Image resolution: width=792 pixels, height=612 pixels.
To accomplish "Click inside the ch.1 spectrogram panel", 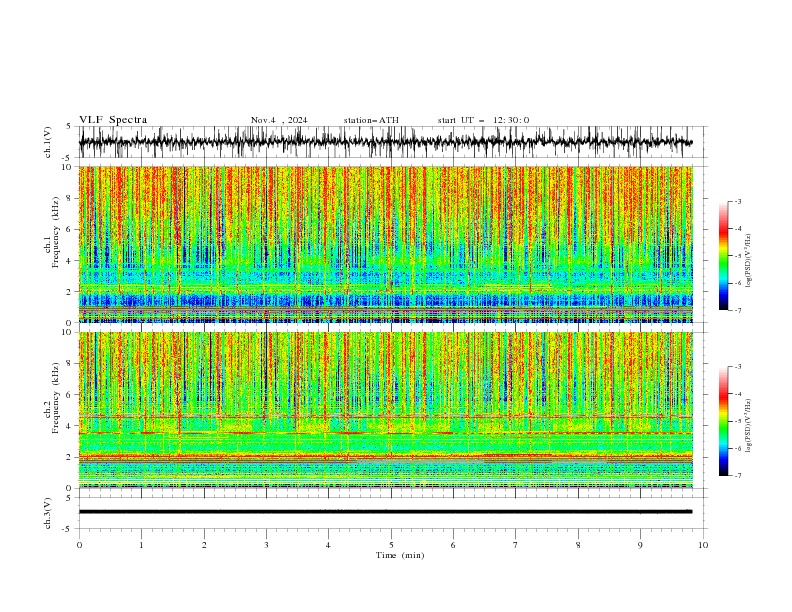I will [386, 244].
